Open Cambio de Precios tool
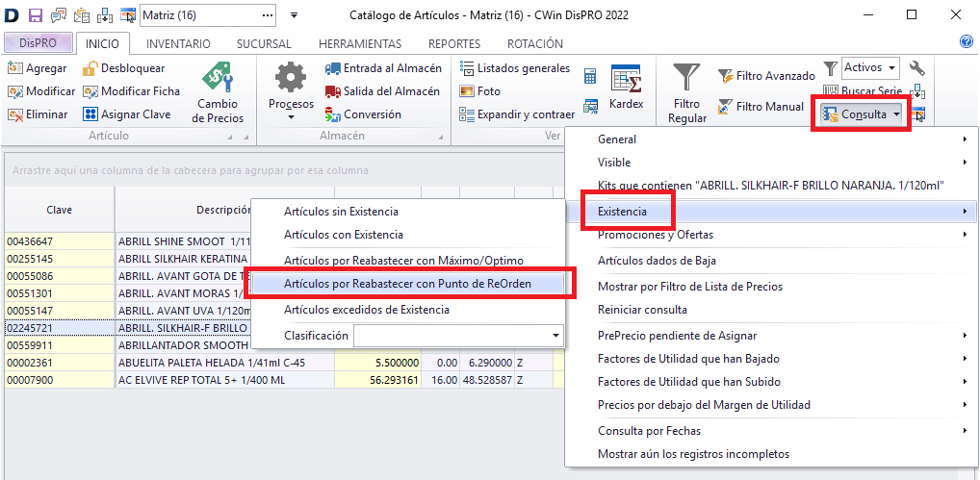The height and width of the screenshot is (480, 980). pyautogui.click(x=218, y=92)
